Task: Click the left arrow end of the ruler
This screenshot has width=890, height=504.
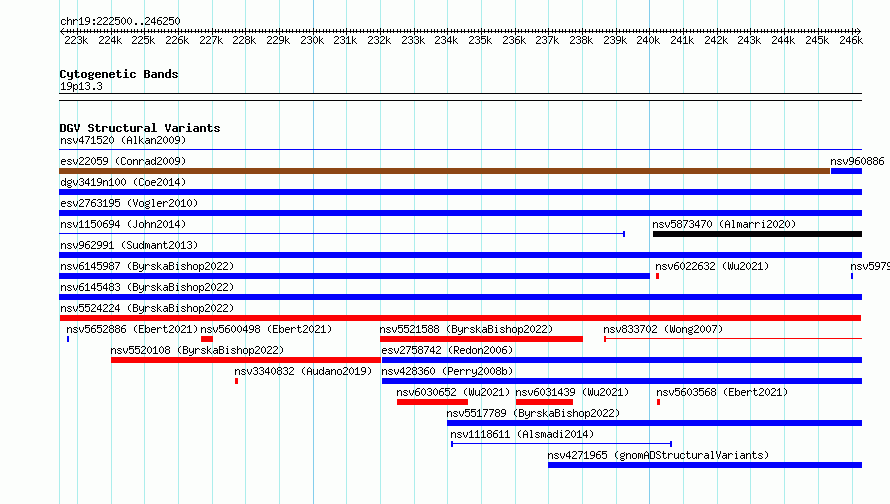Action: click(x=62, y=31)
